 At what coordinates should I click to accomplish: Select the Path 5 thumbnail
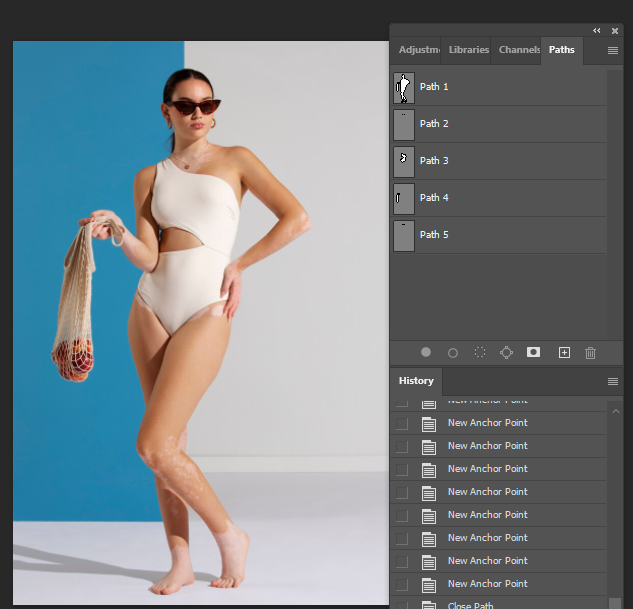(x=404, y=236)
